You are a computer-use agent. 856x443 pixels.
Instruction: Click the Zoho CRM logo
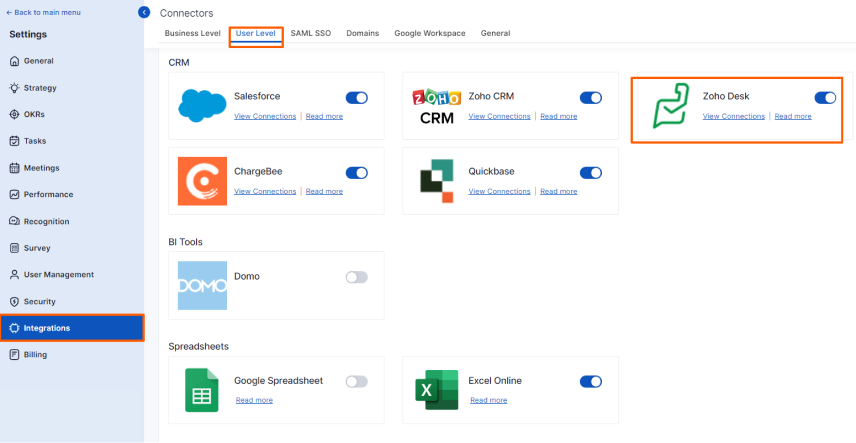[x=437, y=106]
